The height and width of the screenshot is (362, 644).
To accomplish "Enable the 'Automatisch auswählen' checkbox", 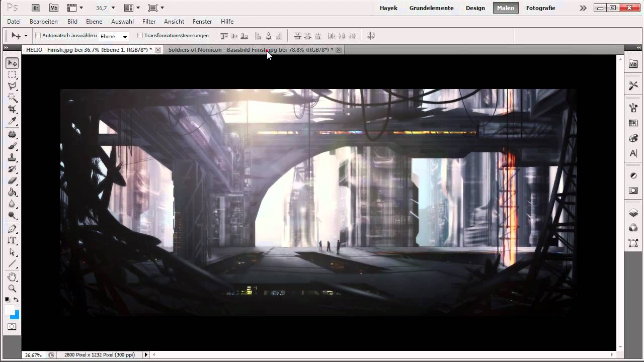I will 38,36.
